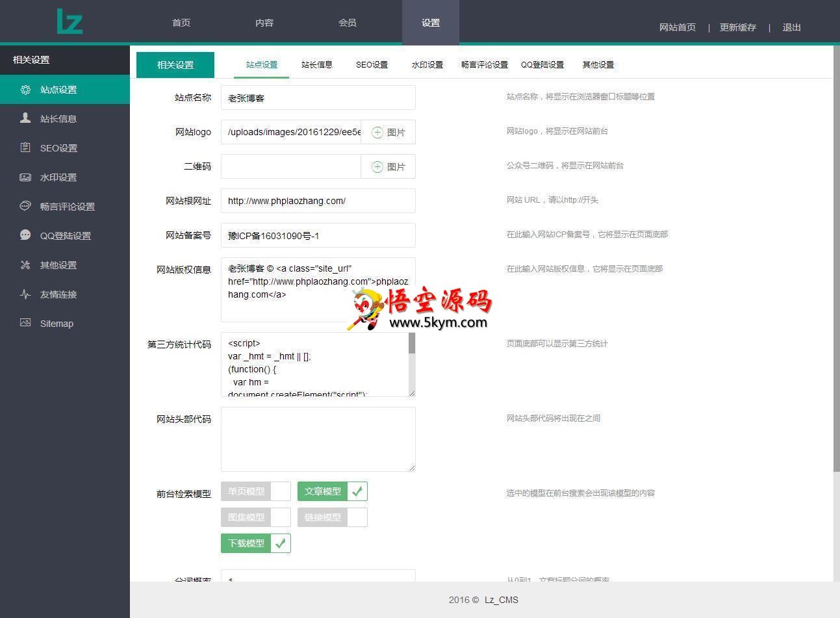The image size is (840, 618).
Task: Enable the 图集模型 search model
Action: pos(256,517)
